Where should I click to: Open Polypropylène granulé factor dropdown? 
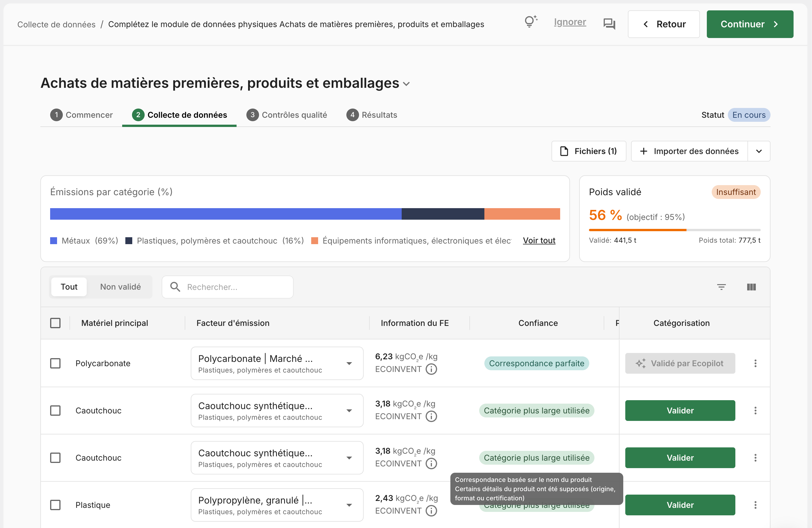point(277,505)
